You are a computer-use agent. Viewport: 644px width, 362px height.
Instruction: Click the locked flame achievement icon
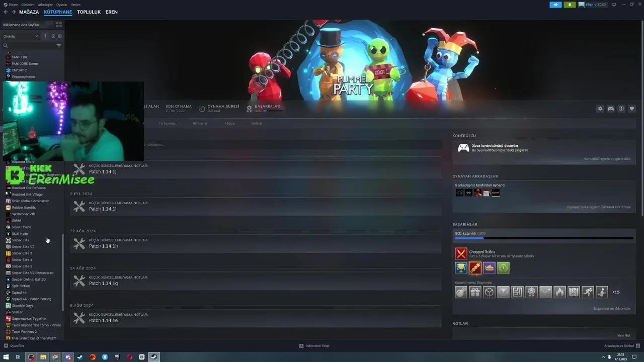click(559, 292)
